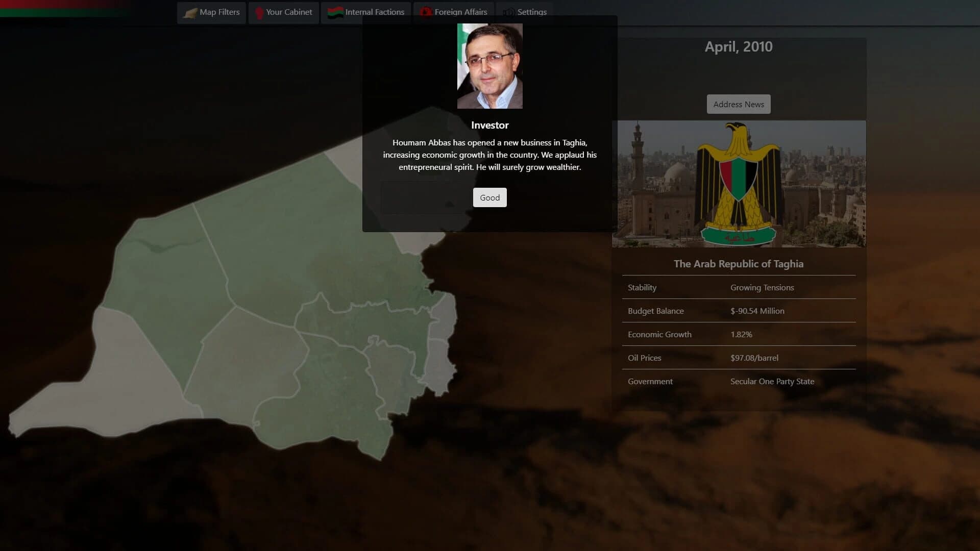980x551 pixels.
Task: Click the map icon beside Map Filters
Action: [190, 13]
